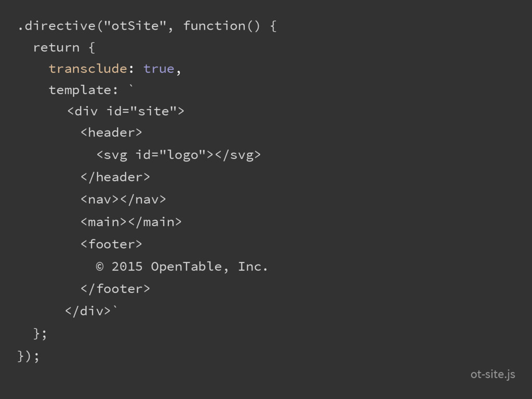Select the true boolean value

pos(159,69)
